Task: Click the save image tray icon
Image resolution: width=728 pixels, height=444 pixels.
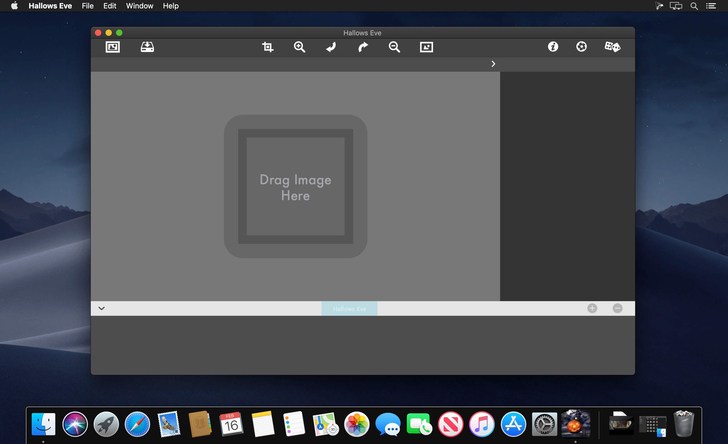Action: pyautogui.click(x=147, y=47)
